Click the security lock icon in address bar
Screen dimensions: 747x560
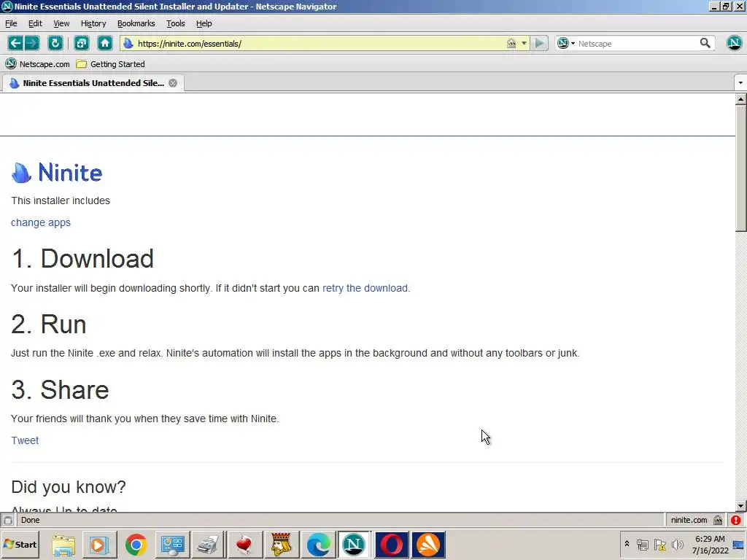coord(511,43)
